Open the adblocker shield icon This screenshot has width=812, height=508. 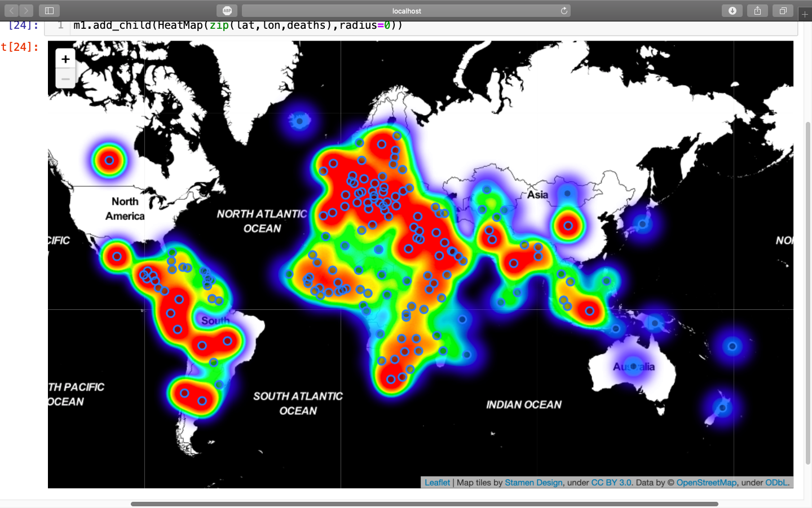click(227, 10)
